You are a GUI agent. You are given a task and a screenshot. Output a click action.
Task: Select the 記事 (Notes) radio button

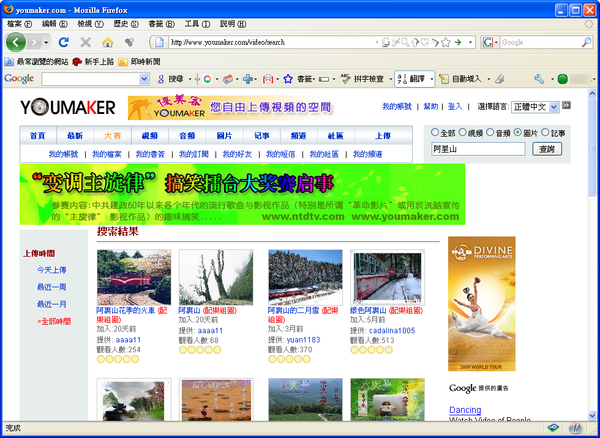[x=545, y=132]
